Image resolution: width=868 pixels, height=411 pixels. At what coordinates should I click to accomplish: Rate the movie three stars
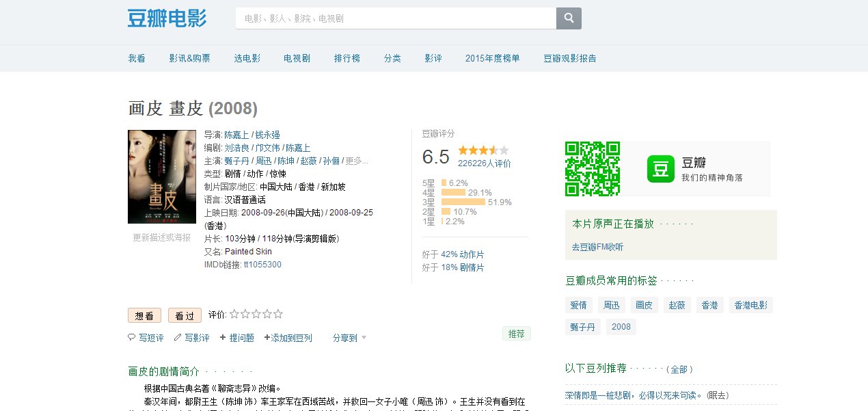click(256, 314)
